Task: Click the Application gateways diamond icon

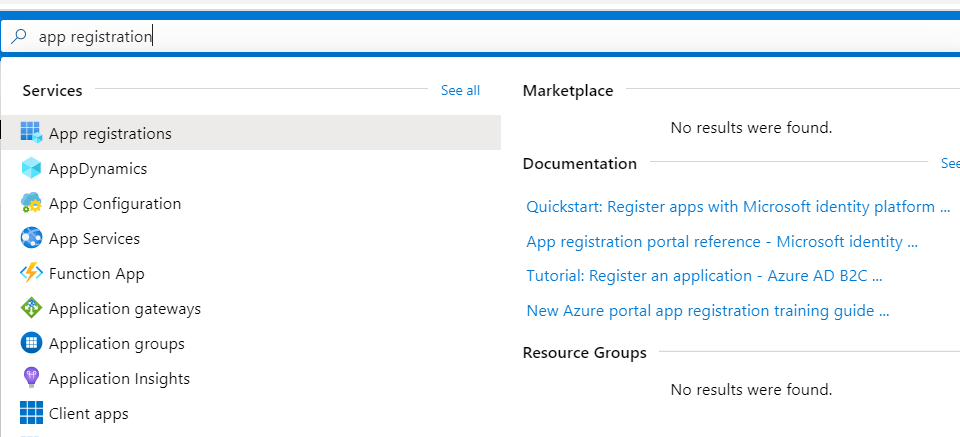Action: click(x=31, y=308)
